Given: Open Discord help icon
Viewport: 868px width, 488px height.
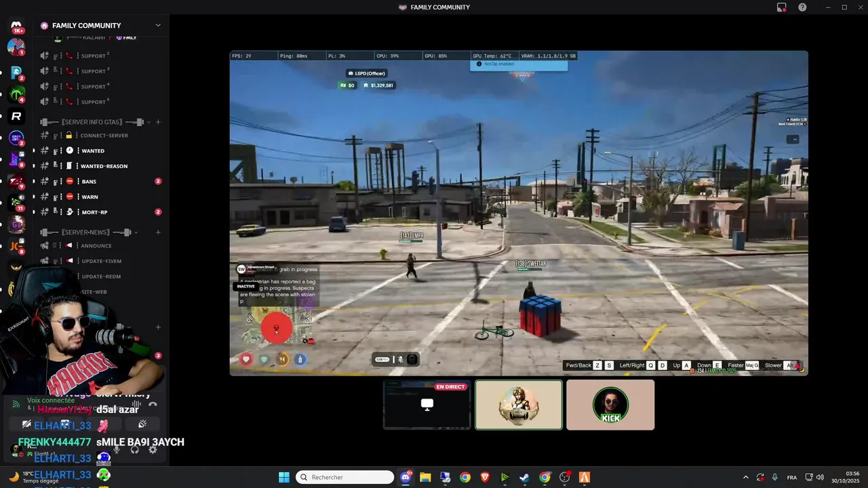Looking at the screenshot, I should (x=802, y=7).
